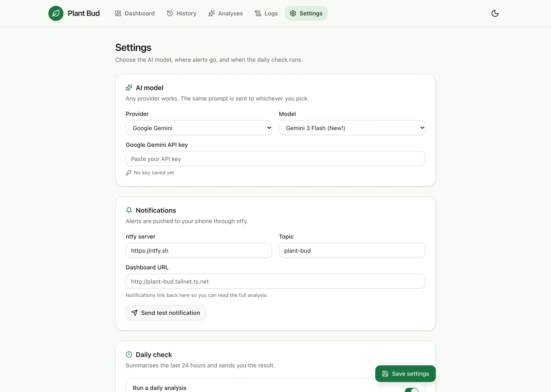
Task: Open the History tab
Action: [x=181, y=13]
